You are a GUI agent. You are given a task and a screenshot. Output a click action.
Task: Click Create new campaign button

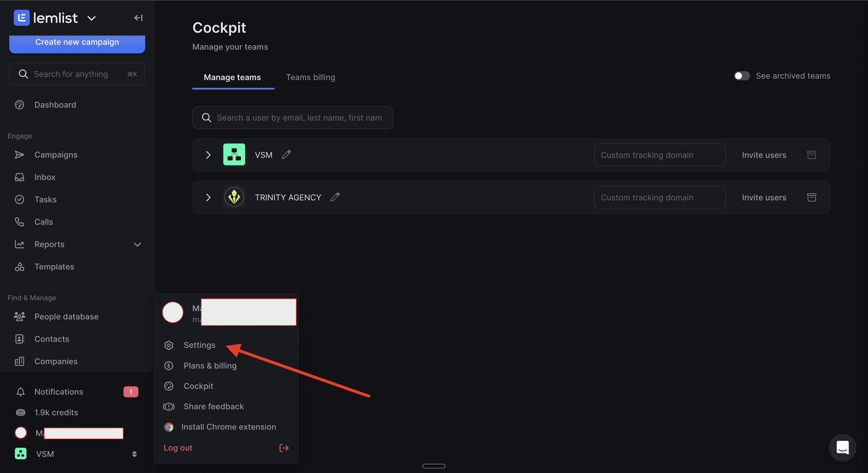[x=77, y=42]
